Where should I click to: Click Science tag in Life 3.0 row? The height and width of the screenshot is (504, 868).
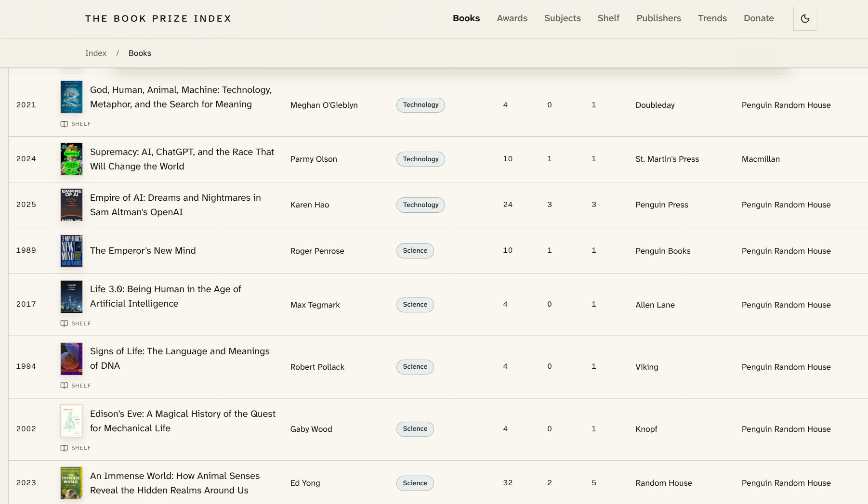[415, 305]
